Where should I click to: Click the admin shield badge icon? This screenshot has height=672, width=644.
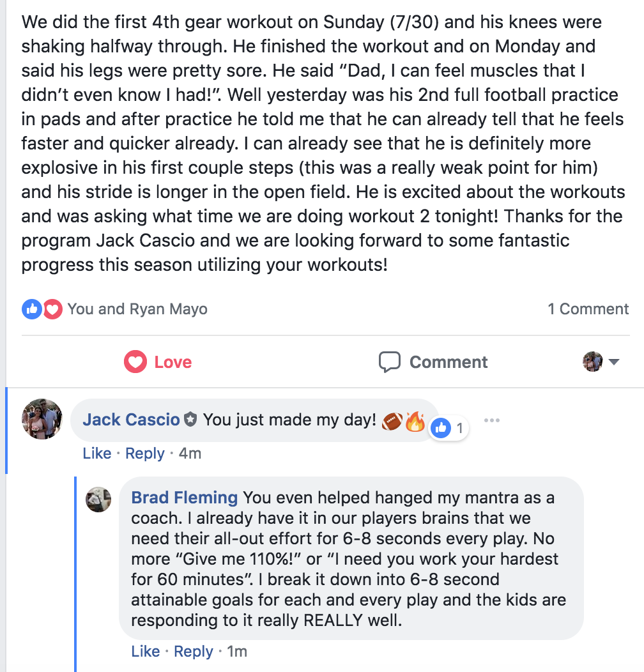190,420
